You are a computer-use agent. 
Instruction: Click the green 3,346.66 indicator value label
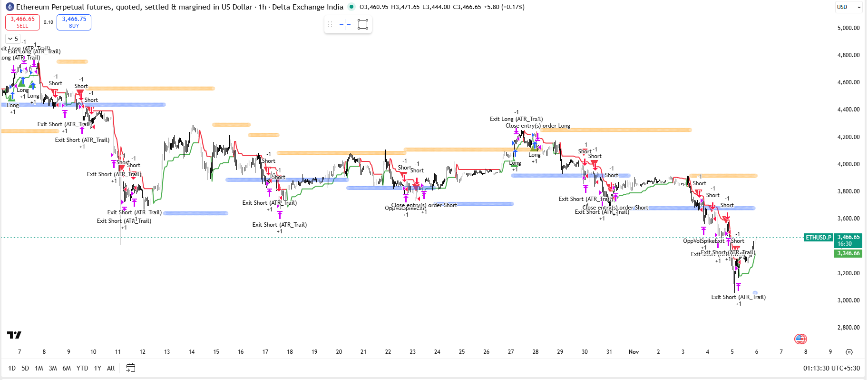pos(848,253)
